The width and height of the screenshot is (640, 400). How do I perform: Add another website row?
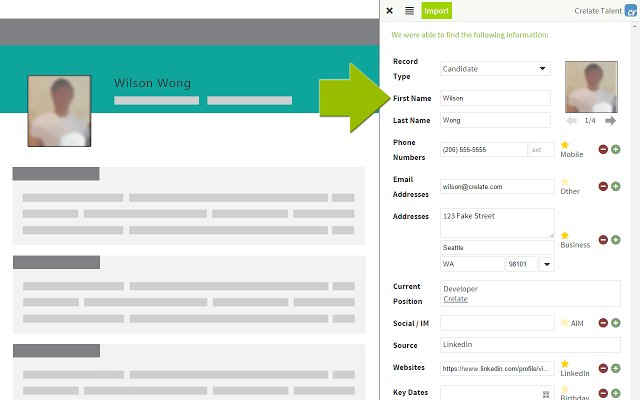click(x=616, y=368)
